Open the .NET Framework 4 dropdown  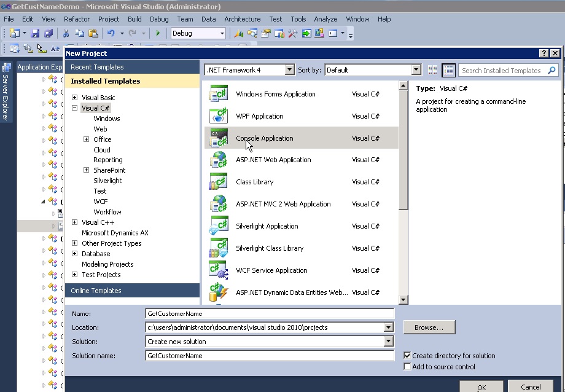290,69
